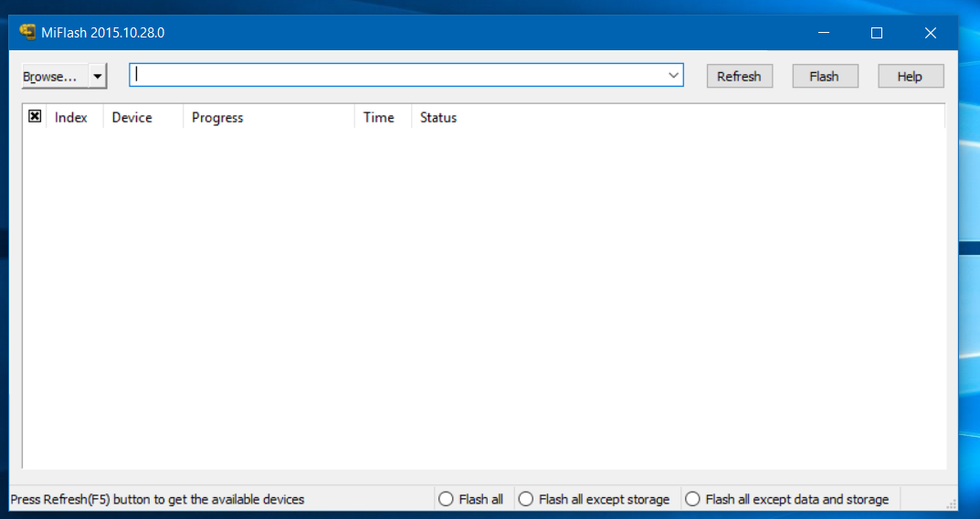Minimize the MiFlash window
The image size is (980, 519).
click(824, 33)
